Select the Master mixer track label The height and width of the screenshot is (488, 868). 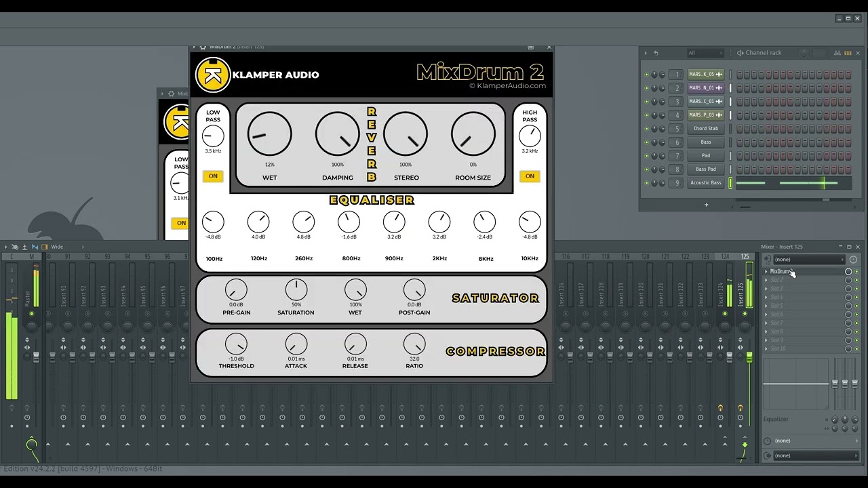(28, 297)
